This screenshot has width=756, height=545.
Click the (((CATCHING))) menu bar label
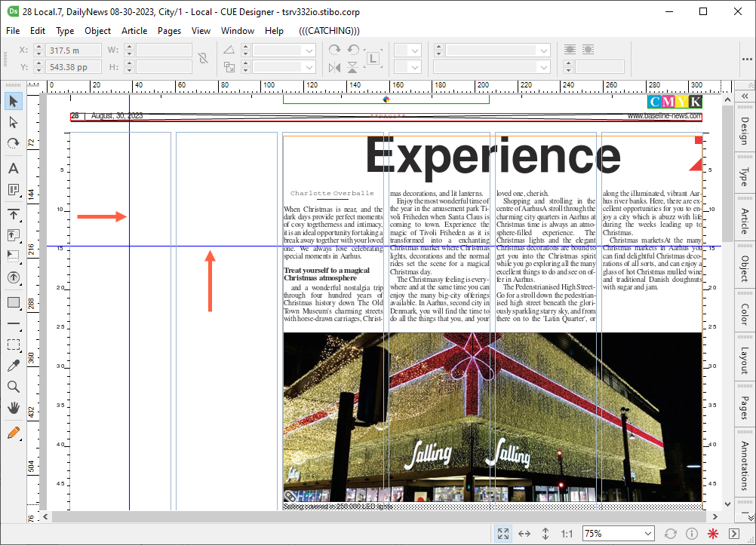[329, 31]
